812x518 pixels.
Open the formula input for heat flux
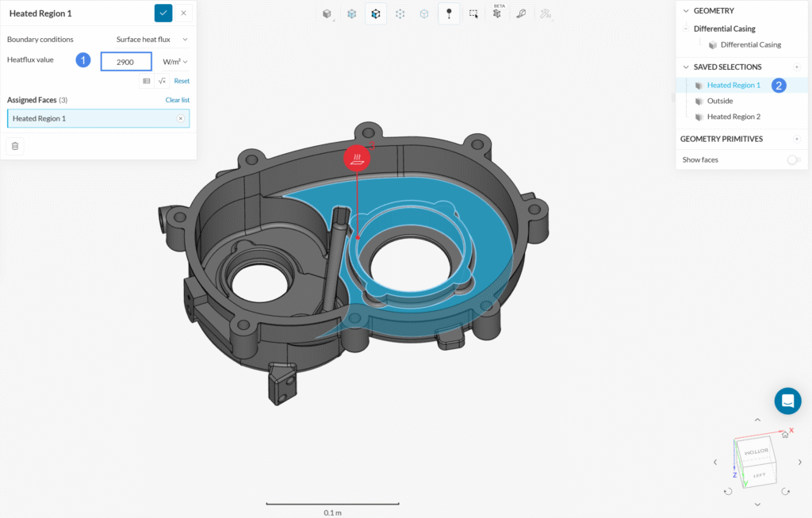tap(163, 81)
